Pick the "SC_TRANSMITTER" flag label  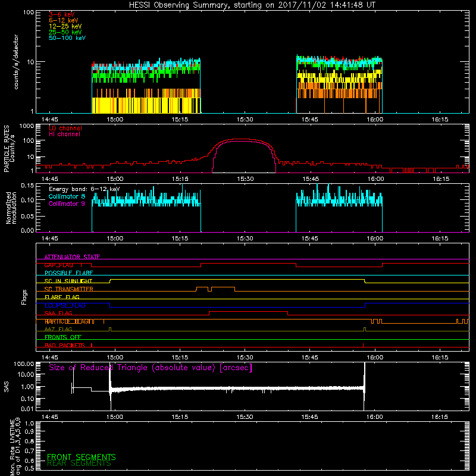69,289
